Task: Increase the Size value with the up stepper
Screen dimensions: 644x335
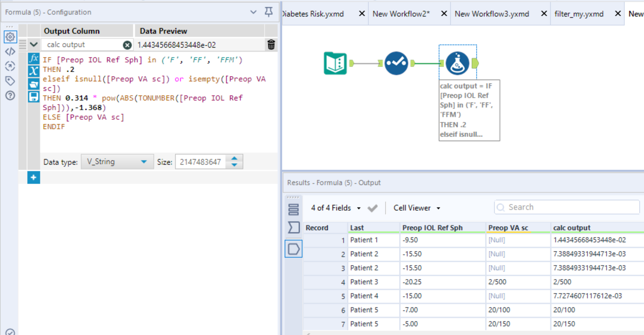Action: tap(234, 159)
